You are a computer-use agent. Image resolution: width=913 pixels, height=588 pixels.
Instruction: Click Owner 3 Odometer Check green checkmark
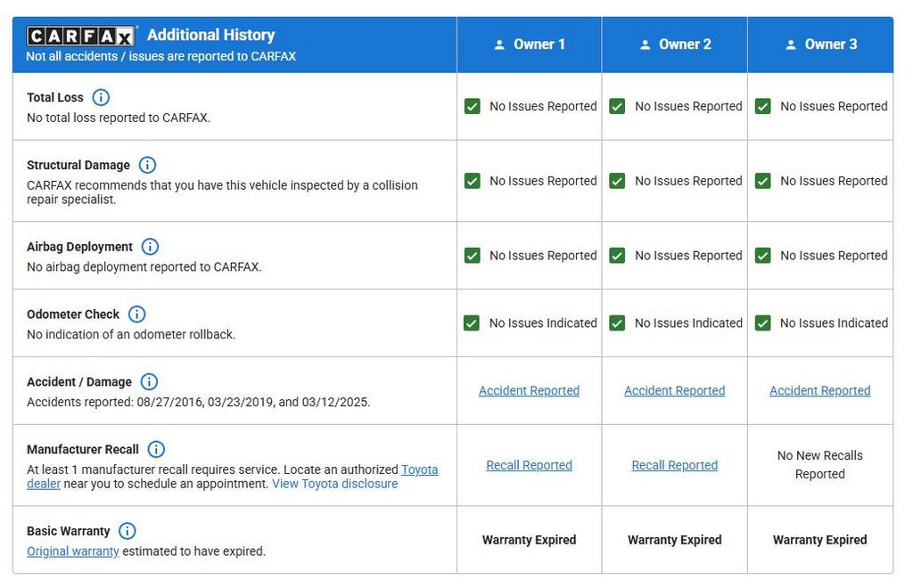[x=762, y=323]
